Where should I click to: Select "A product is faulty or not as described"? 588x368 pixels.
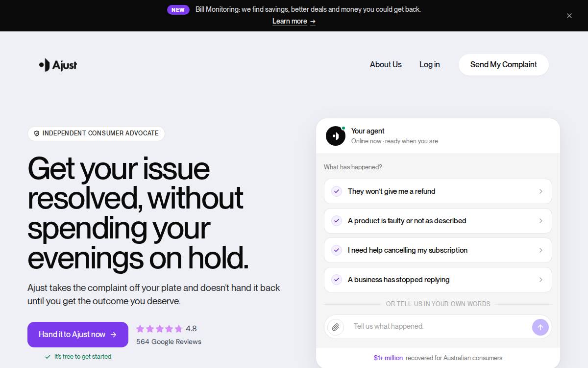coord(438,221)
